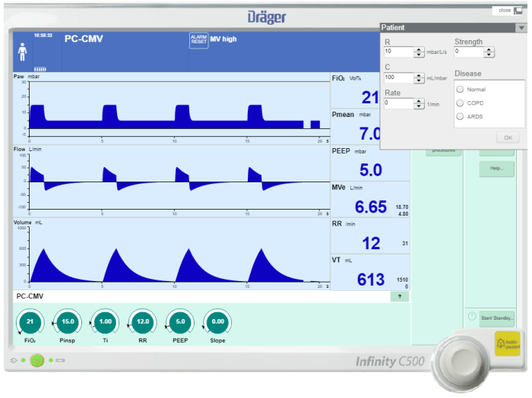Click the C compliance input field
The width and height of the screenshot is (532, 398).
[398, 77]
